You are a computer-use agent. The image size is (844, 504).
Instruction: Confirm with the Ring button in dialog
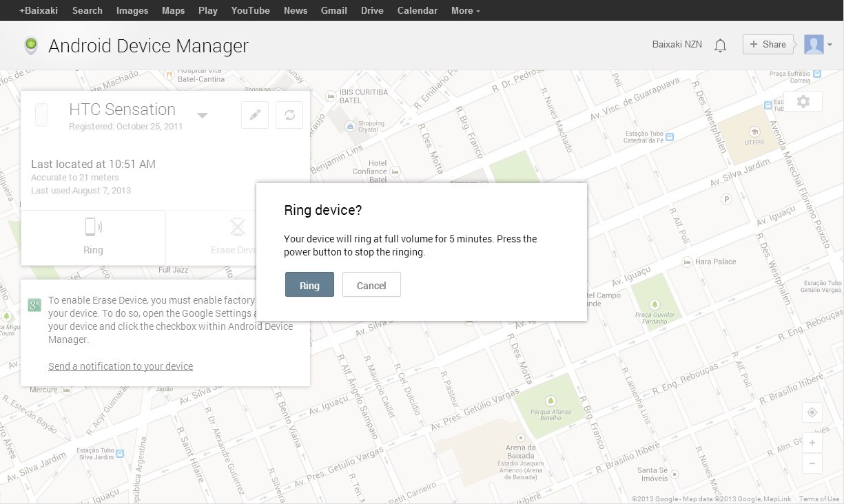pyautogui.click(x=309, y=285)
